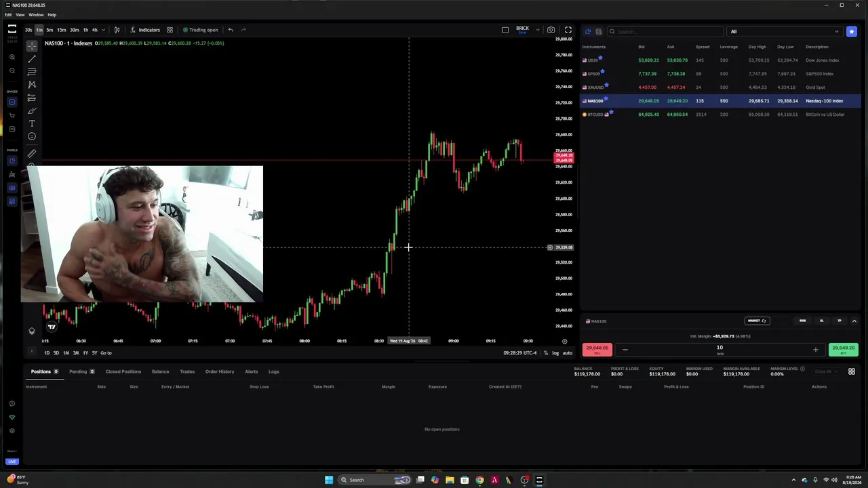This screenshot has height=488, width=868.
Task: Select the crosshair cursor tool
Action: coord(32,46)
